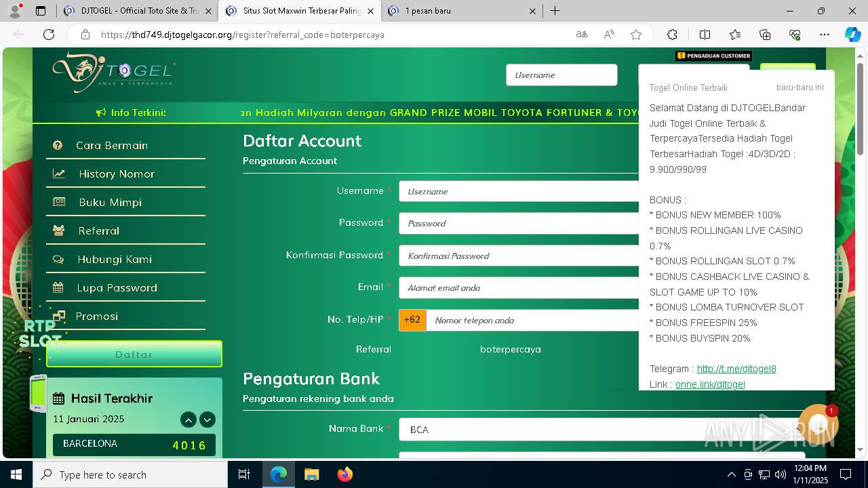Open Settings and more menu

click(825, 35)
